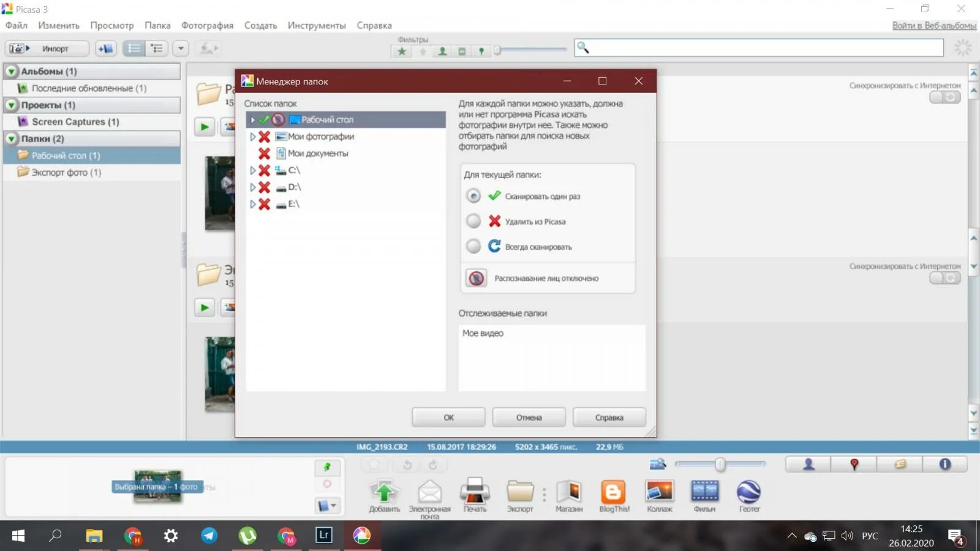Viewport: 980px width, 551px height.
Task: Open the view options dropdown arrow
Action: pyautogui.click(x=181, y=48)
